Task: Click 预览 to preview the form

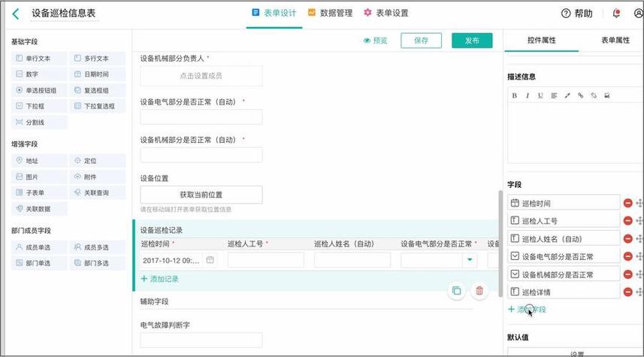Action: tap(376, 41)
